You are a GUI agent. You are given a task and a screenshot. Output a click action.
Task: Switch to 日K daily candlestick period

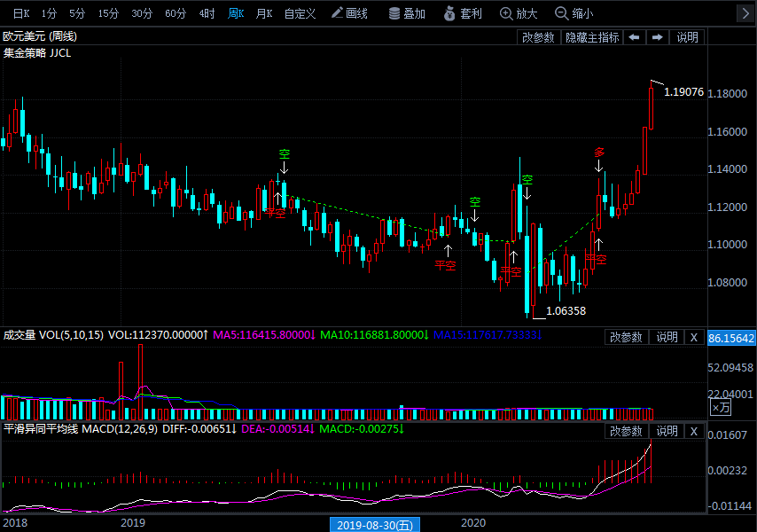click(20, 13)
